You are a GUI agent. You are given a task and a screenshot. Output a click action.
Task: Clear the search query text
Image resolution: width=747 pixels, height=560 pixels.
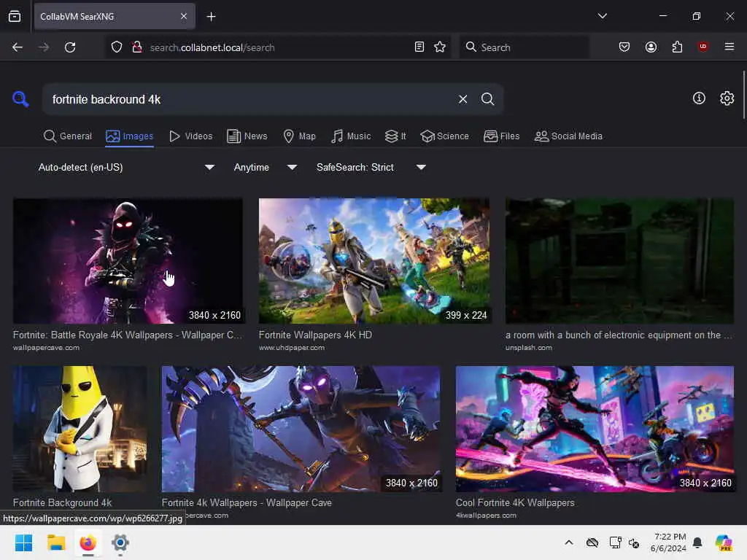point(462,99)
